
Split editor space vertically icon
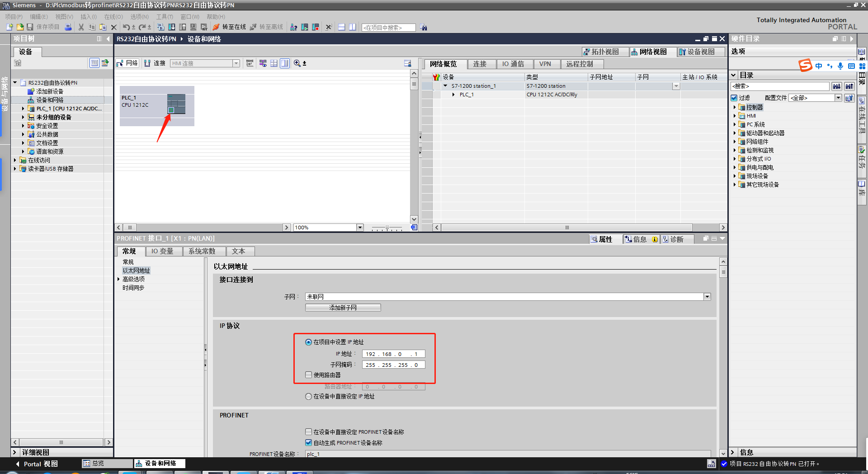click(352, 27)
